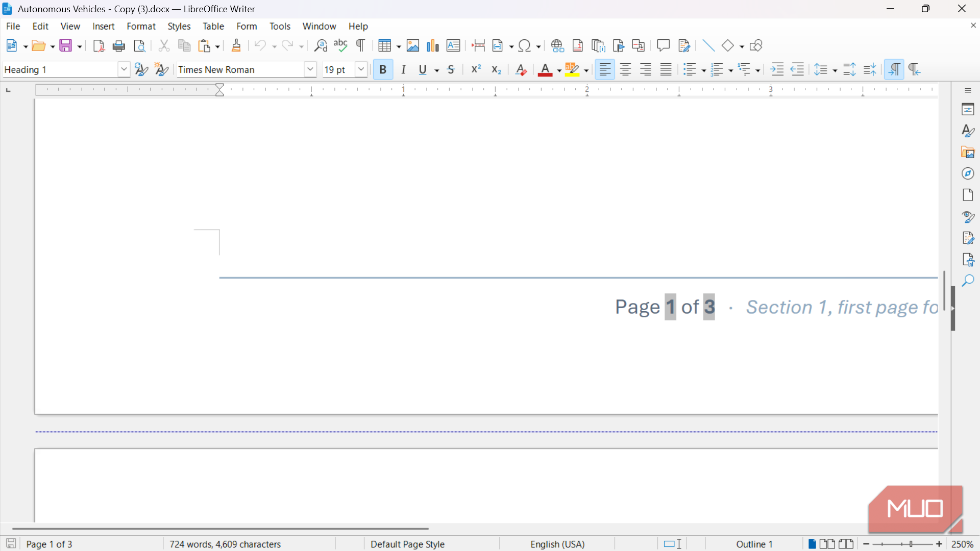Open the Font Color dropdown arrow

click(x=559, y=70)
